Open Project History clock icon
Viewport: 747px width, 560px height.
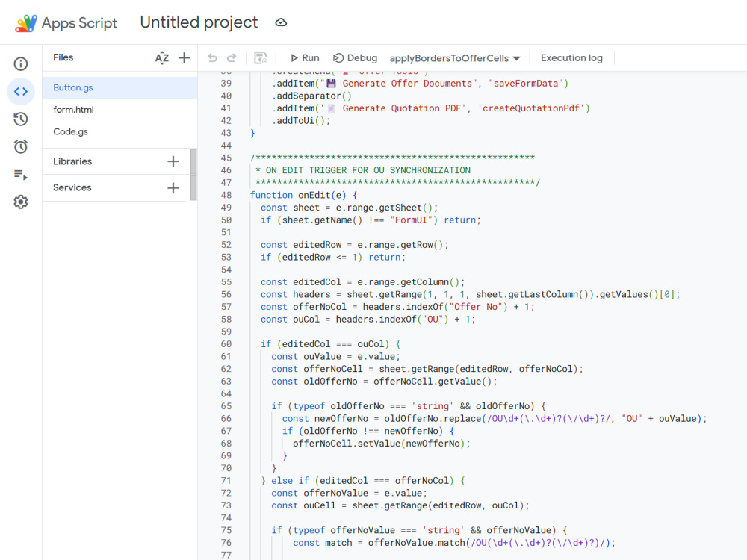click(x=20, y=119)
